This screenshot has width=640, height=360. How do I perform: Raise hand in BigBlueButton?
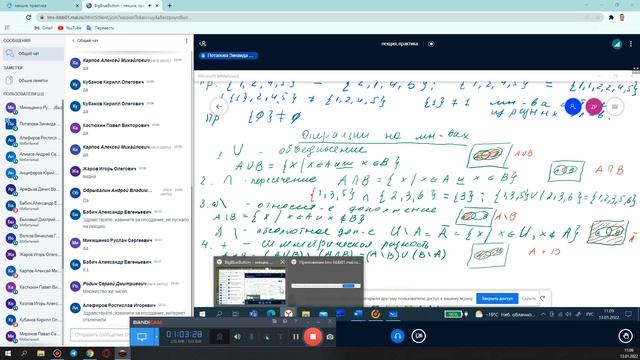pos(625,336)
